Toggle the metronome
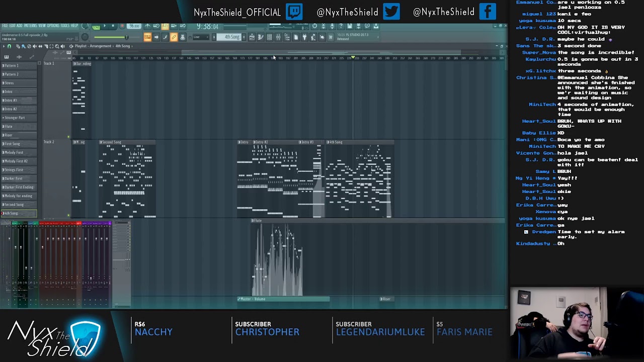The height and width of the screenshot is (362, 644). click(x=147, y=26)
